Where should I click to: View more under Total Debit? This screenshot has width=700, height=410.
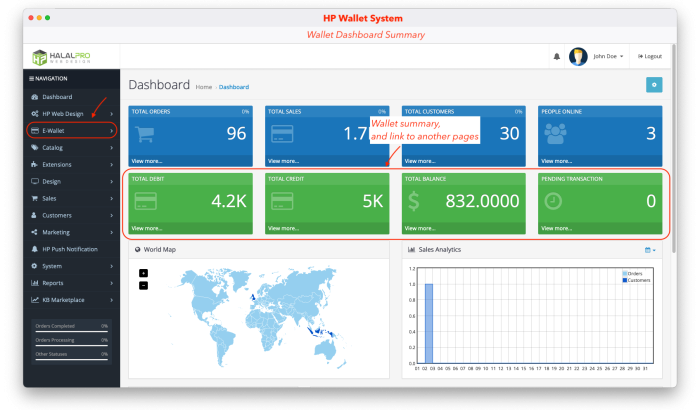(146, 228)
